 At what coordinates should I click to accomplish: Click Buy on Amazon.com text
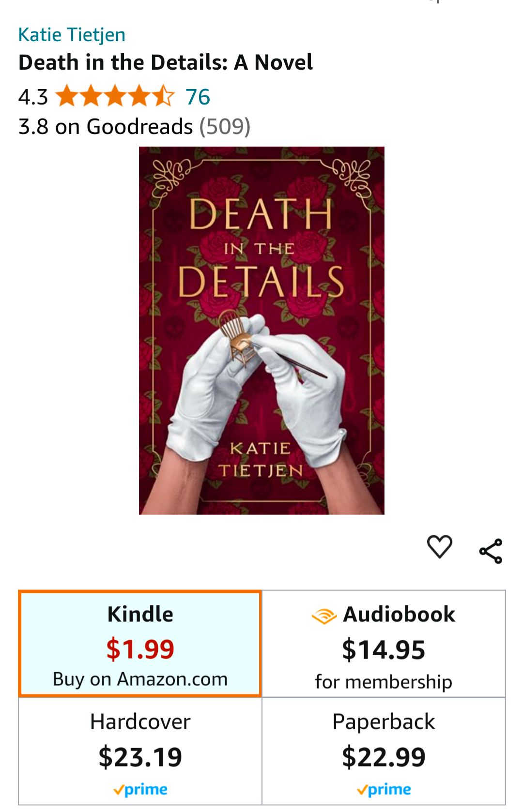click(140, 679)
